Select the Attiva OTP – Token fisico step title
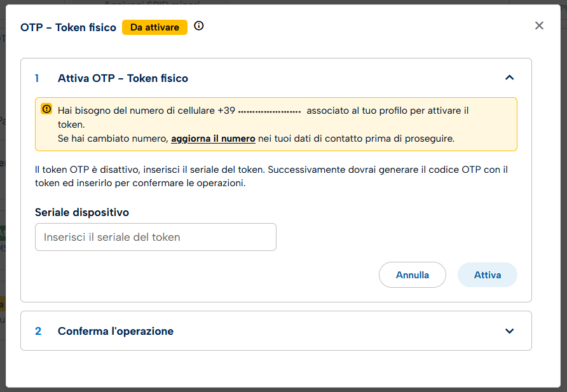 [x=123, y=78]
